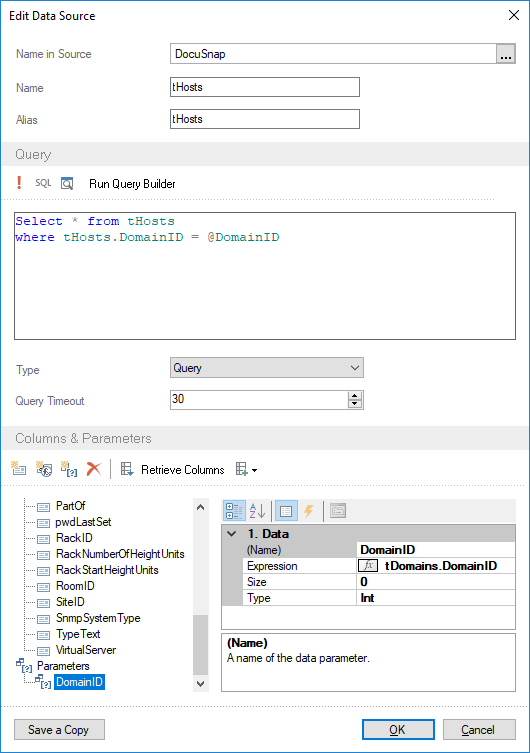This screenshot has width=530, height=753.
Task: Select RackNumberOfHeightUnits column
Action: [x=120, y=554]
